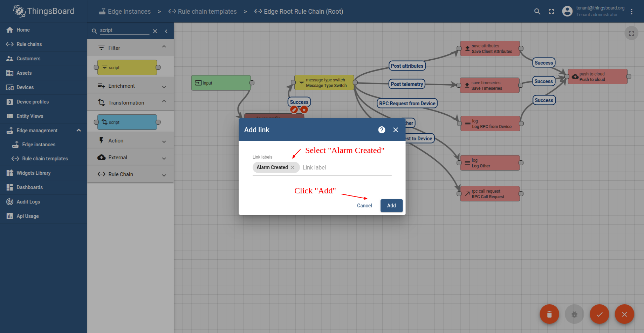Viewport: 644px width, 333px height.
Task: Open Rule chain templates sidebar submenu item
Action: click(43, 159)
